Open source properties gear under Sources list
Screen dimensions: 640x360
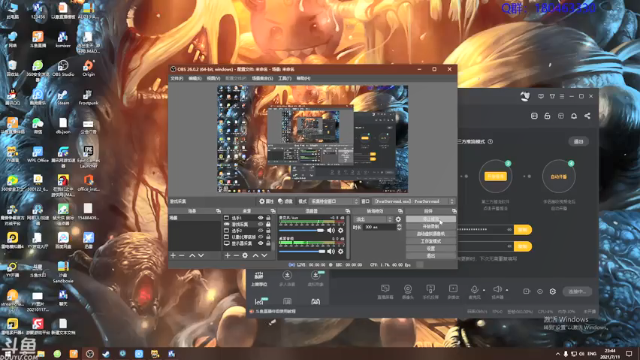coord(245,256)
